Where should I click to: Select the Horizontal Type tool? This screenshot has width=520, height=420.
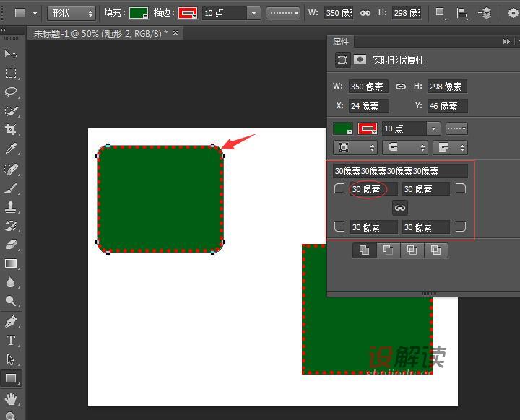pos(11,341)
